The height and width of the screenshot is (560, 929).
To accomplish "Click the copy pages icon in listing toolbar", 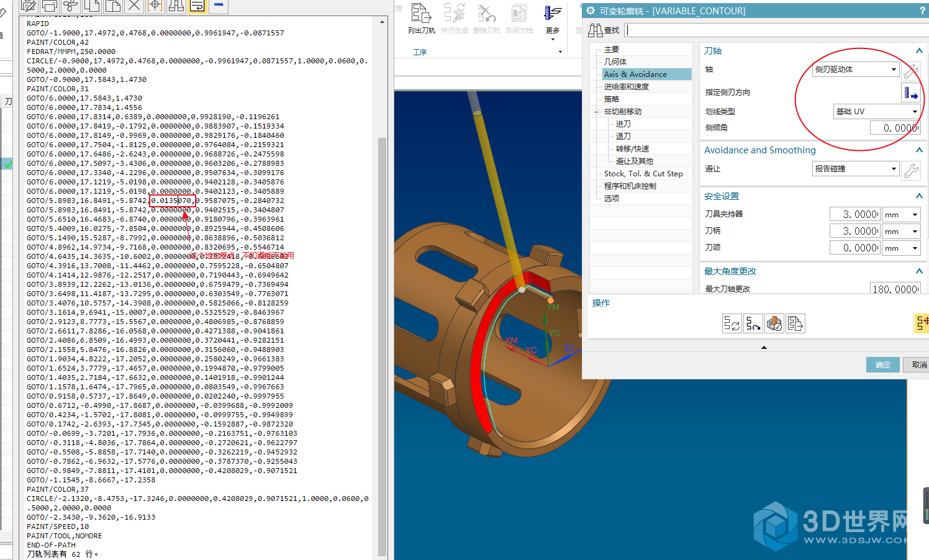I will point(92,6).
